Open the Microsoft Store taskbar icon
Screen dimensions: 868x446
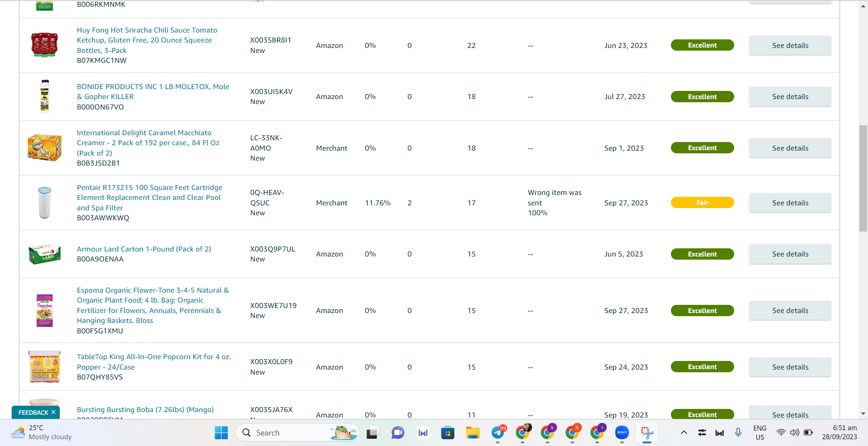point(448,433)
